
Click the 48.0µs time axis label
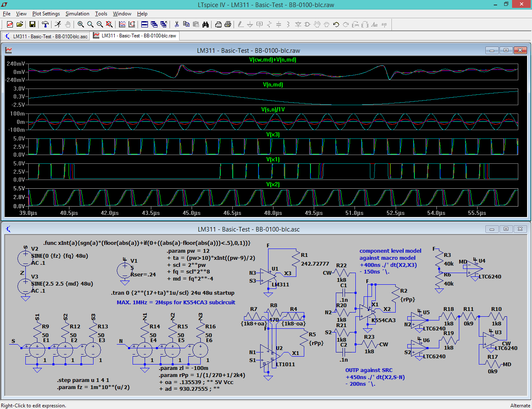click(x=273, y=213)
